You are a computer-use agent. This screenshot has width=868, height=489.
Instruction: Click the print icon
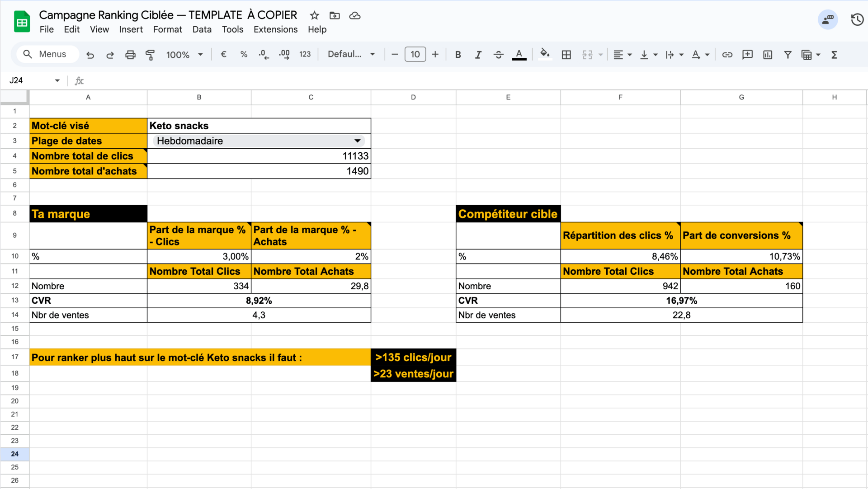130,55
